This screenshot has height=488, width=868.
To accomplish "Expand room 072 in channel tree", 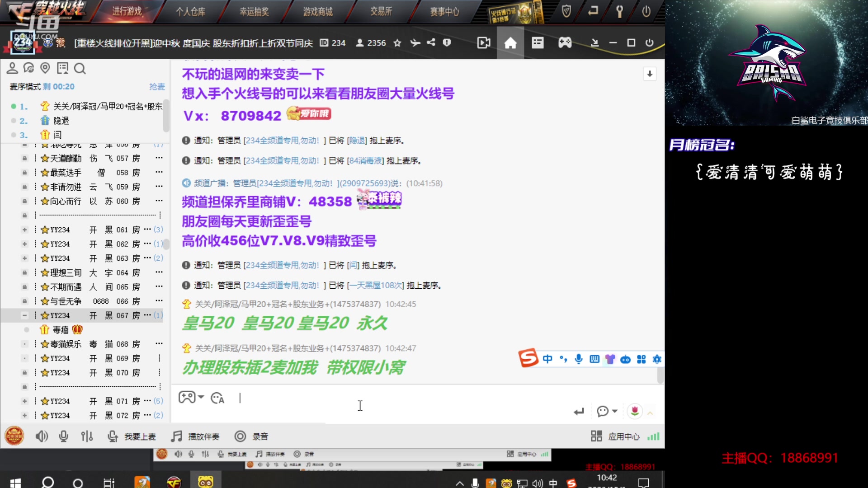I will (24, 415).
